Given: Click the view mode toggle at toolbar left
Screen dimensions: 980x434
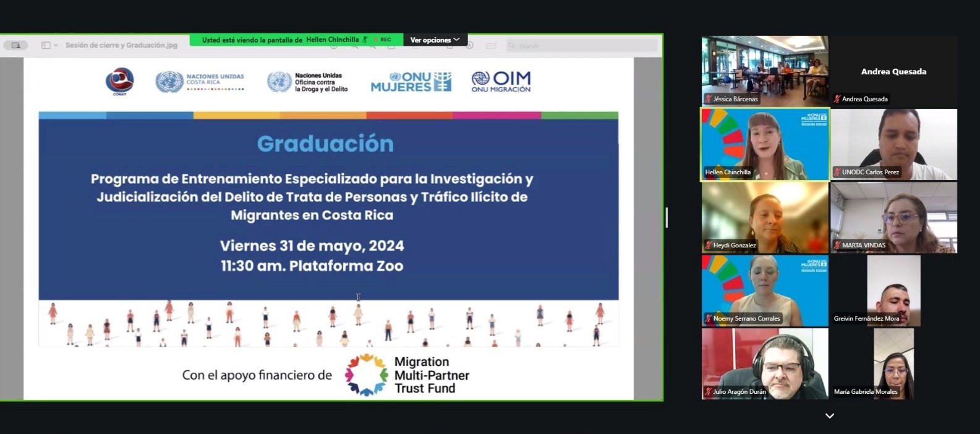Looking at the screenshot, I should tap(15, 45).
